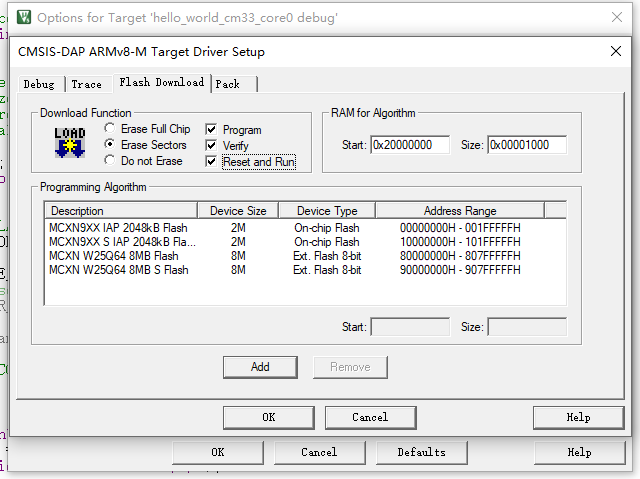Switch to the Pack tab
The width and height of the screenshot is (640, 479).
(x=234, y=84)
